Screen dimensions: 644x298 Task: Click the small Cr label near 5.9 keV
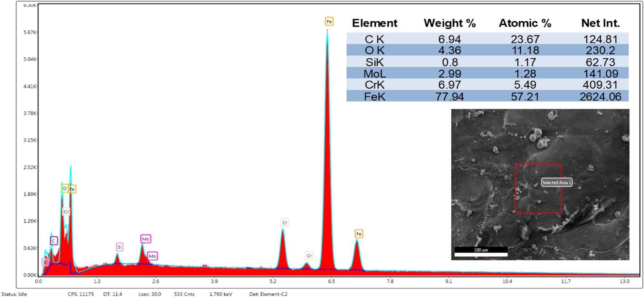(x=309, y=256)
